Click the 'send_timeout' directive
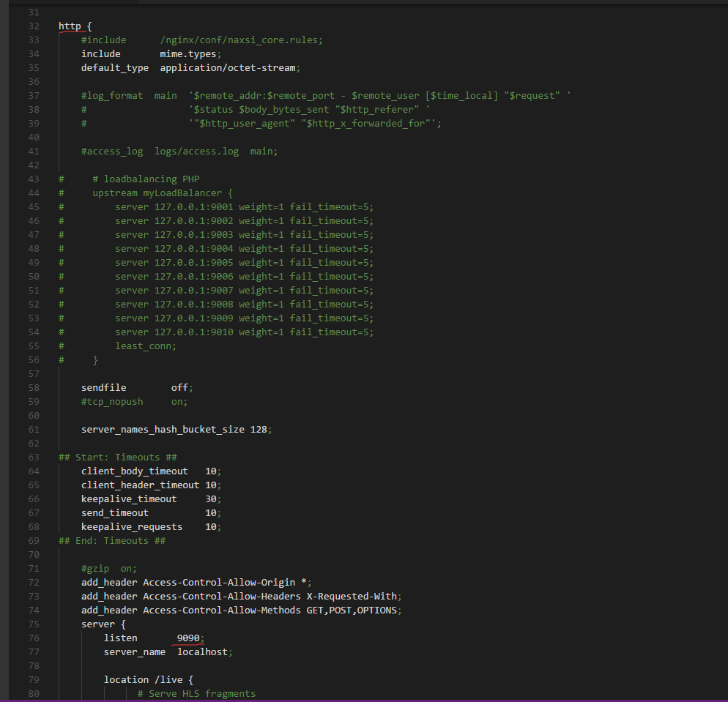This screenshot has height=702, width=728. pyautogui.click(x=115, y=513)
